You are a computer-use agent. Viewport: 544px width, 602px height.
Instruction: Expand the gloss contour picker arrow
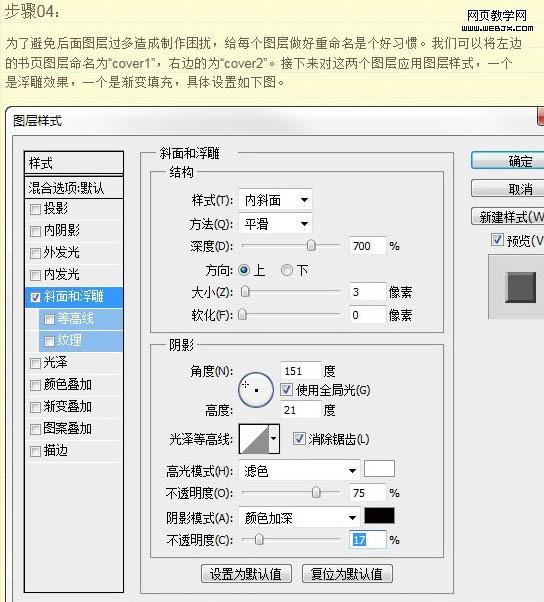(x=274, y=439)
